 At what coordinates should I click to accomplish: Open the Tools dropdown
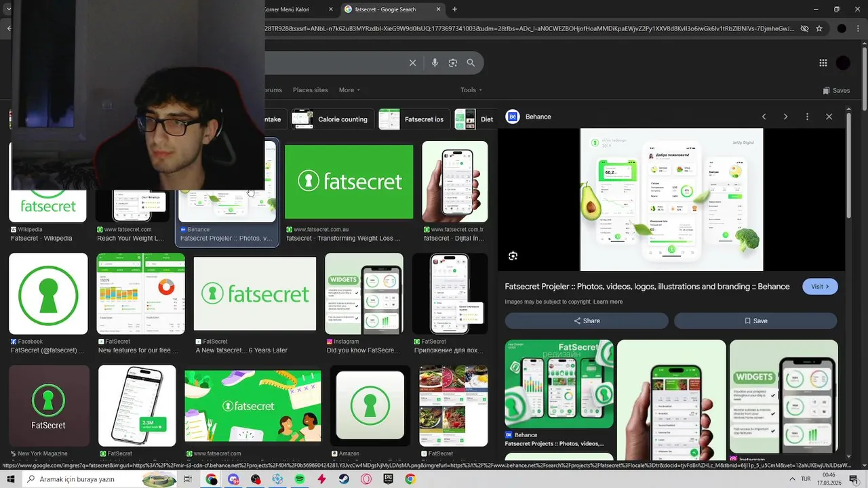[471, 89]
